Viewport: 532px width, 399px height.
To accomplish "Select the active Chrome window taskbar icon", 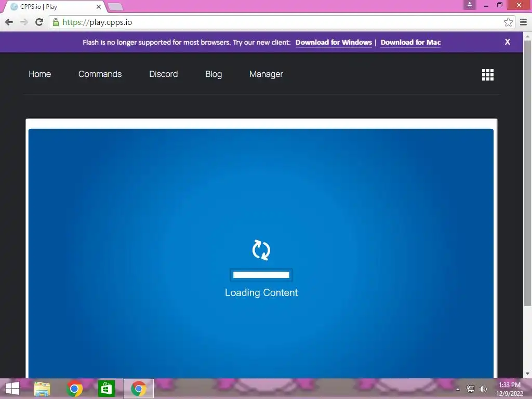I will [x=138, y=389].
